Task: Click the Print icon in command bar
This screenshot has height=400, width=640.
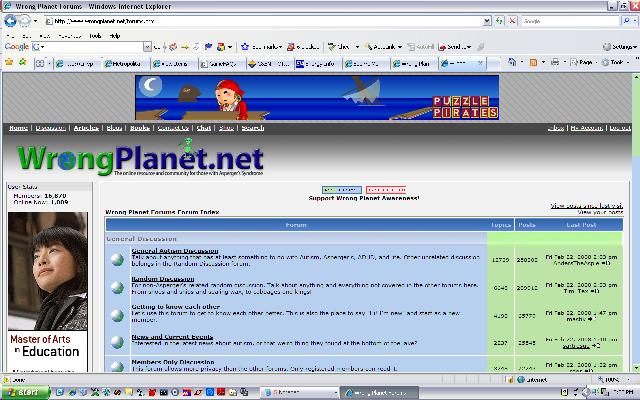Action: coord(555,62)
